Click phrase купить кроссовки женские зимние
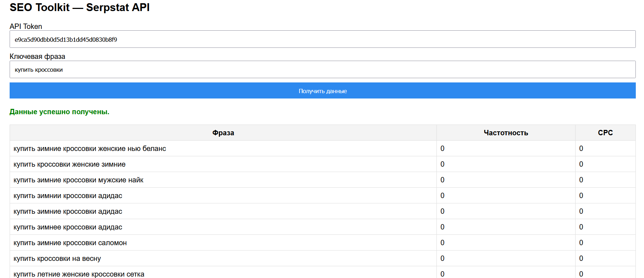The width and height of the screenshot is (644, 278). tap(70, 164)
